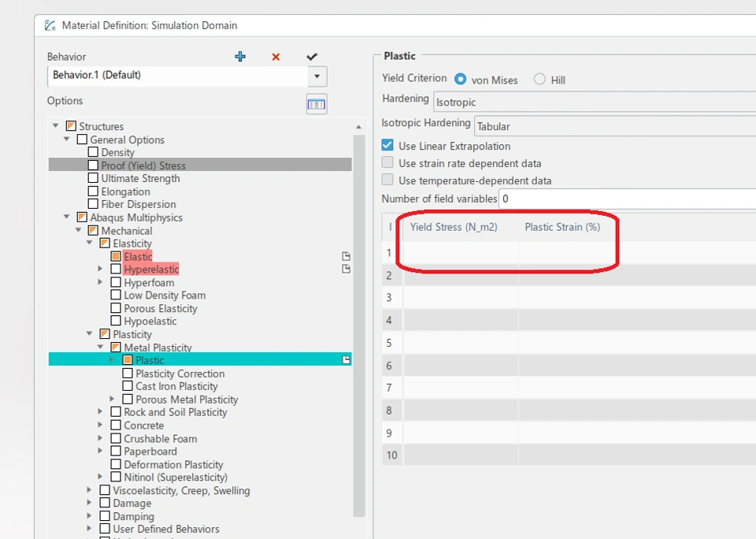The width and height of the screenshot is (756, 539).
Task: Click the Yield Stress (N_m2) column header
Action: pos(454,227)
